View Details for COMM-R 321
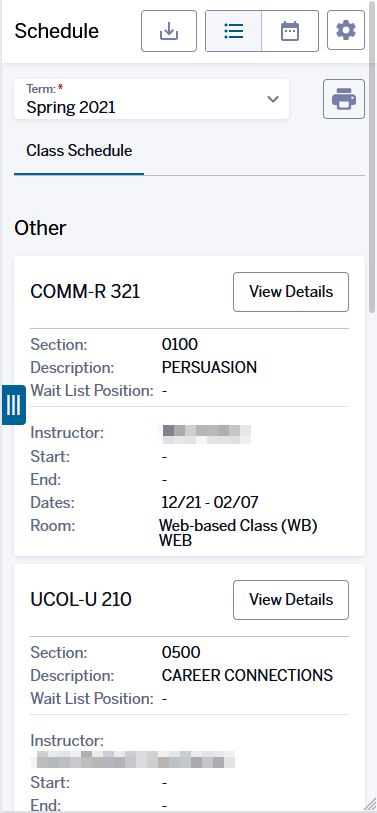Image resolution: width=377 pixels, height=813 pixels. click(x=291, y=292)
